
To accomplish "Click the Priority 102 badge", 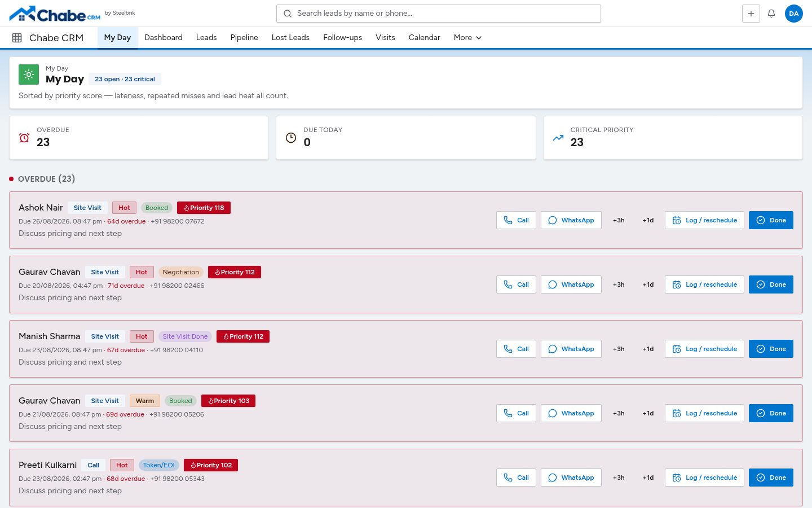I will (211, 465).
